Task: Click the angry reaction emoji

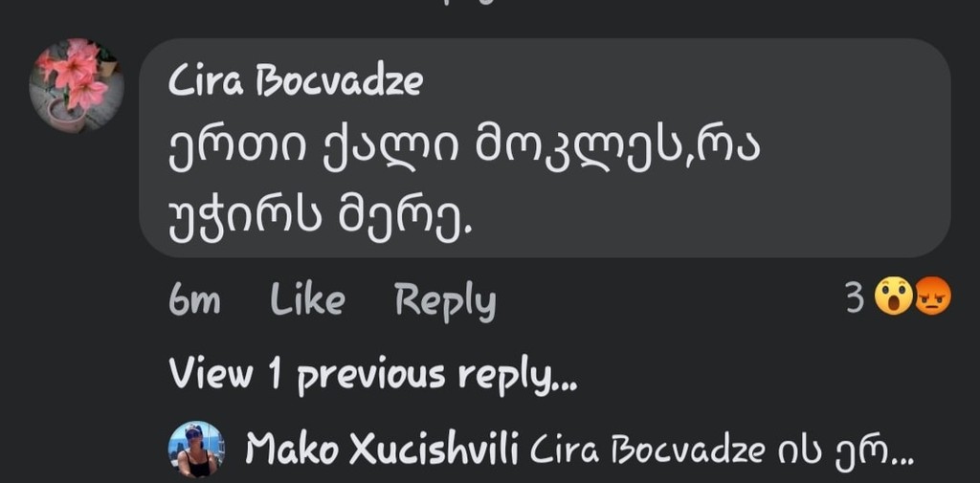Action: pos(932,296)
